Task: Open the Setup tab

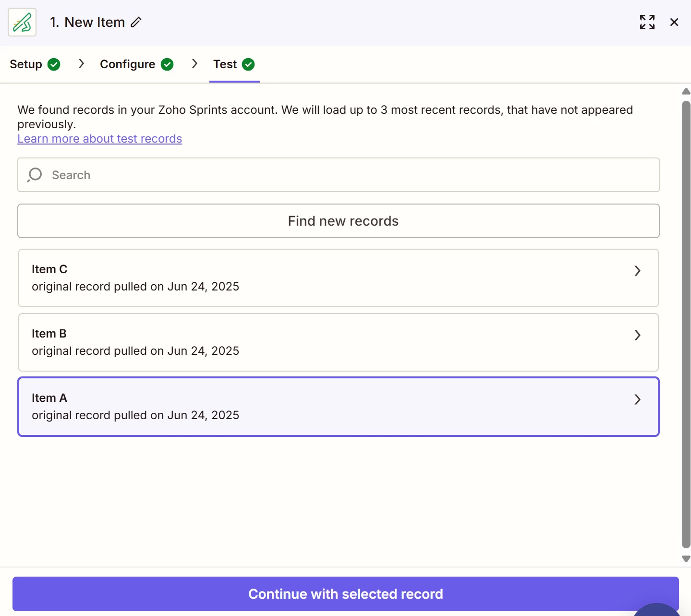Action: point(35,64)
